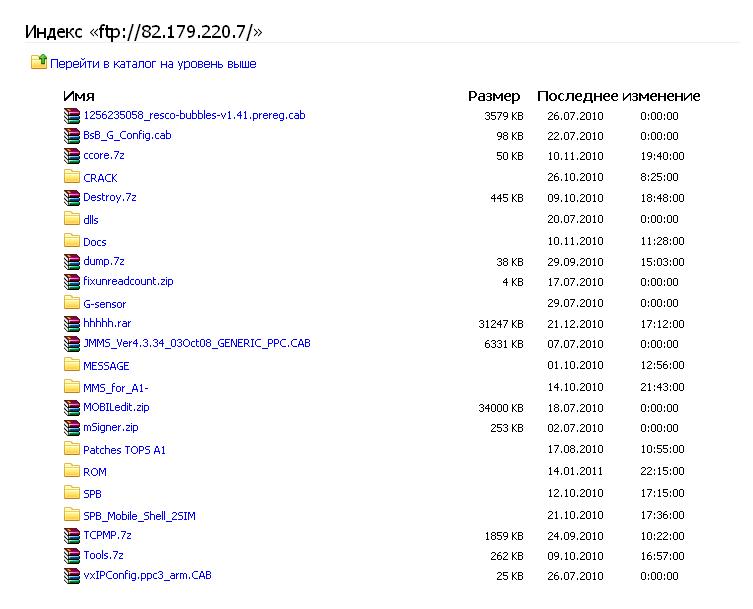Screen dimensions: 753x609
Task: Download the resco-bubbles prereg.cab file
Action: coord(194,115)
